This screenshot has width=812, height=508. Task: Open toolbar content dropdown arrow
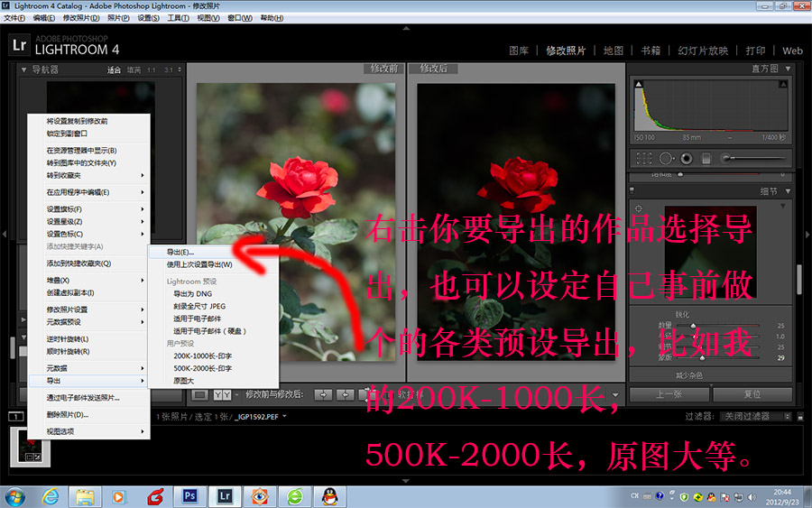tap(615, 395)
